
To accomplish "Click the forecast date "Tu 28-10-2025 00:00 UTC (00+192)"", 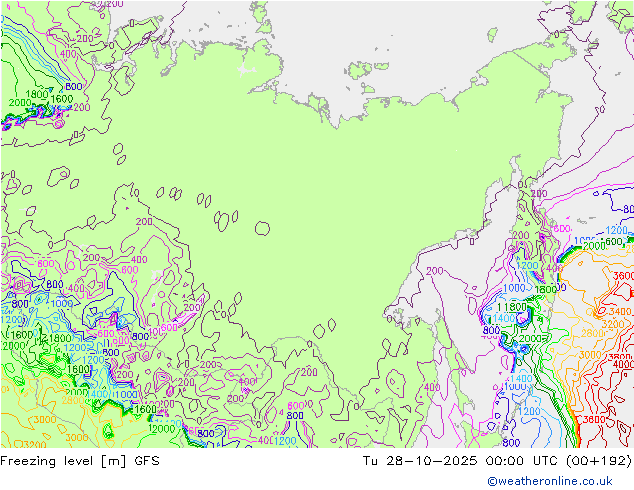I will [x=497, y=461].
